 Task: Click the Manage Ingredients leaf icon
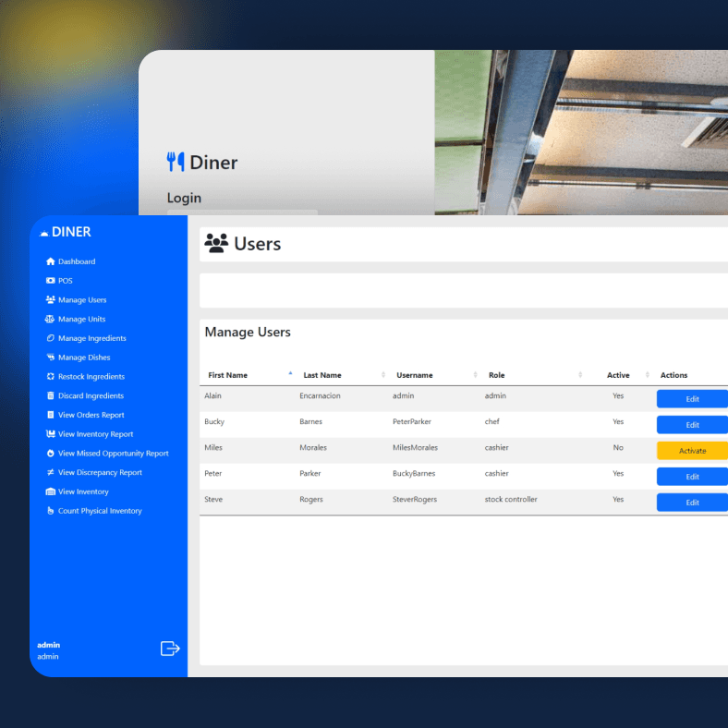[51, 338]
